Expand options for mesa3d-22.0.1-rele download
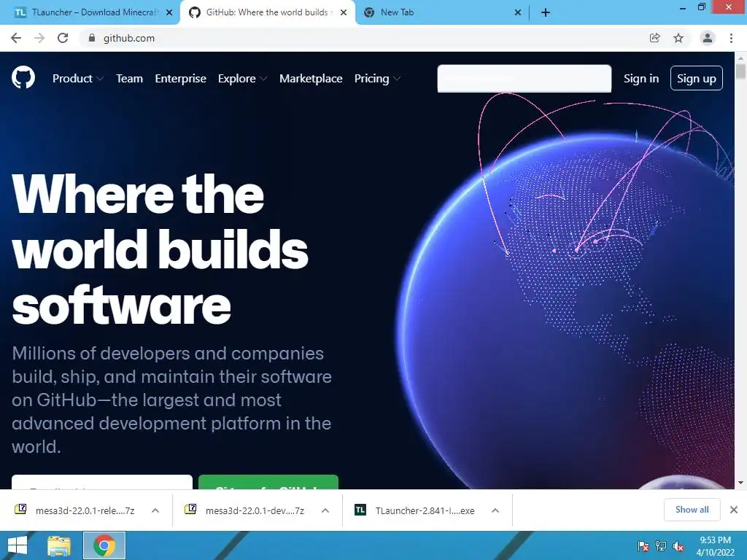The width and height of the screenshot is (747, 560). click(x=155, y=510)
